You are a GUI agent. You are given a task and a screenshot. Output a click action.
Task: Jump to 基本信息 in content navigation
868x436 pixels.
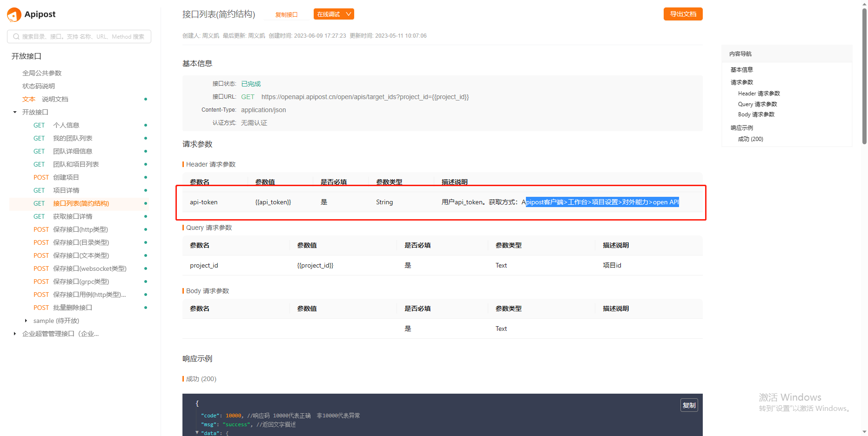click(x=741, y=70)
